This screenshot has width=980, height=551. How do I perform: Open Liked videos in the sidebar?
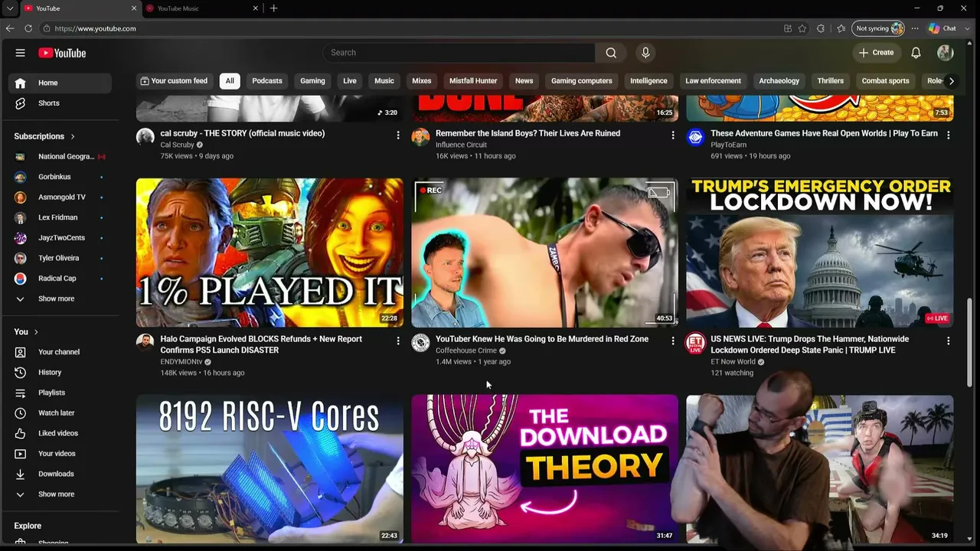point(60,433)
